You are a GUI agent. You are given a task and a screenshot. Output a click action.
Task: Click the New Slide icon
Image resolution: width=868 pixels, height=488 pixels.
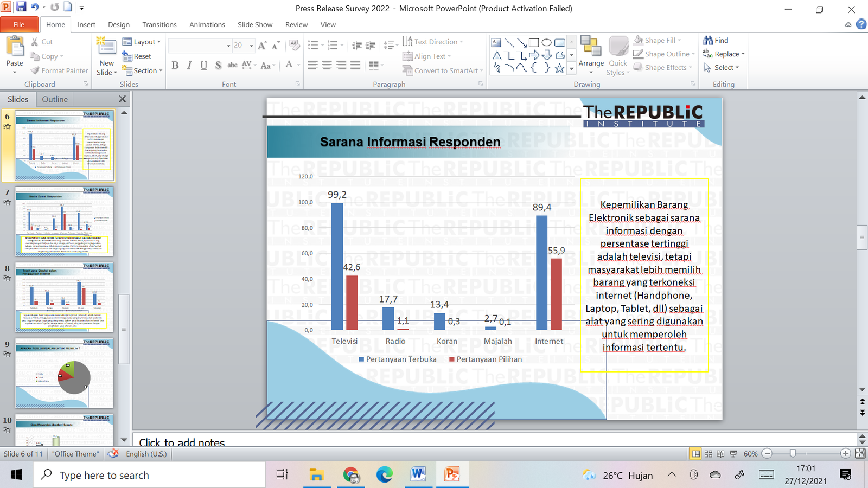(106, 47)
